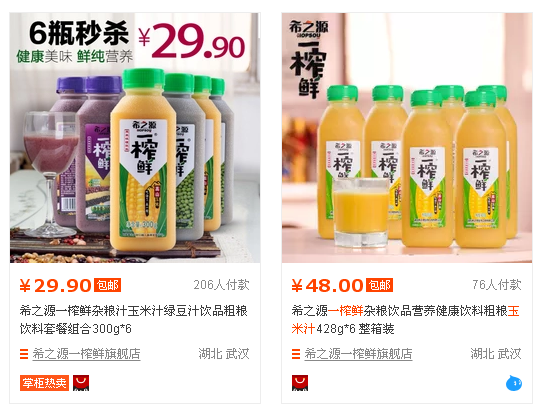This screenshot has width=550, height=410.
Task: Click the ¥48.00 price label
Action: coord(328,285)
